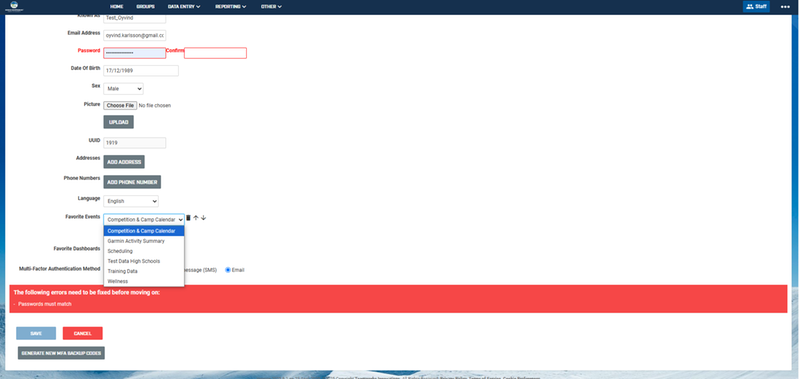Click the 'No file chosen' text
The width and height of the screenshot is (799, 379).
(155, 105)
